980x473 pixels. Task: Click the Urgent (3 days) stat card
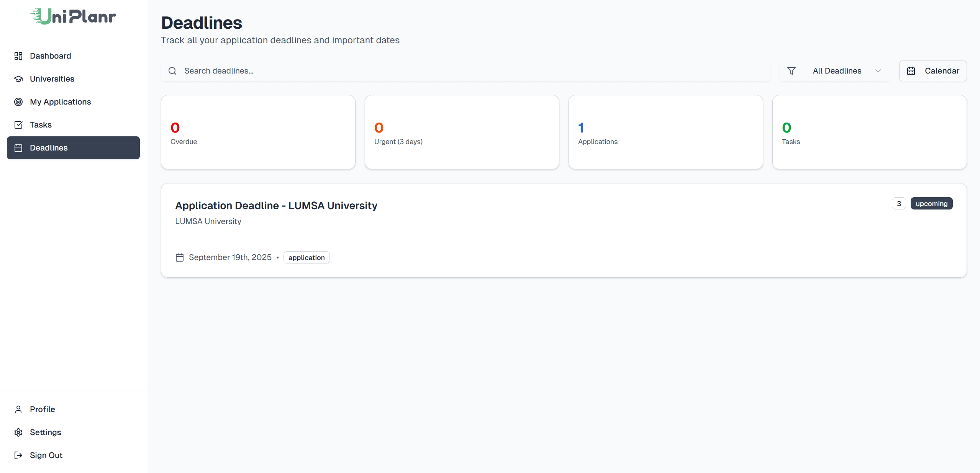click(461, 132)
